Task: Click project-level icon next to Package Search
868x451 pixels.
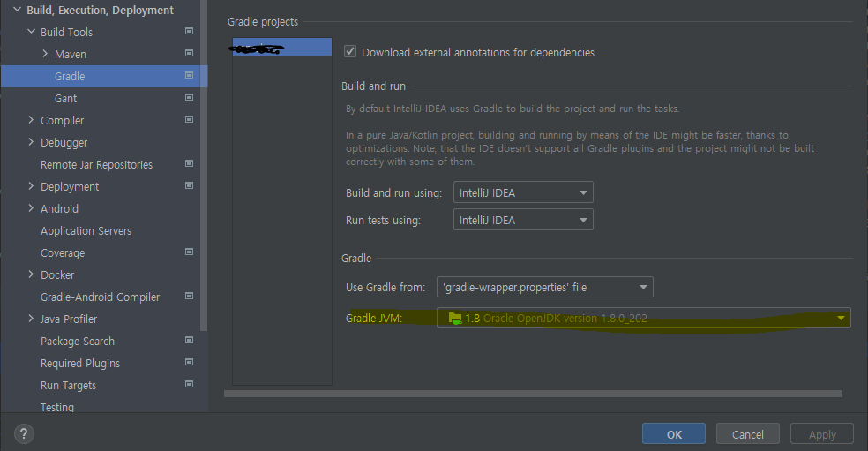Action: coord(189,340)
